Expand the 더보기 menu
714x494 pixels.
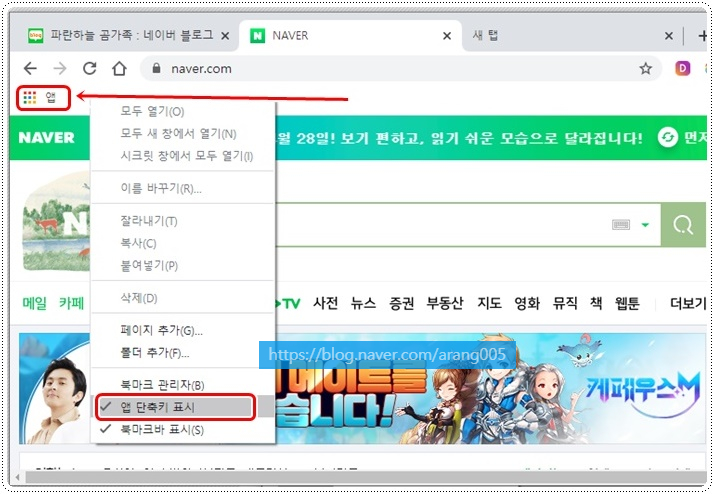(x=688, y=303)
